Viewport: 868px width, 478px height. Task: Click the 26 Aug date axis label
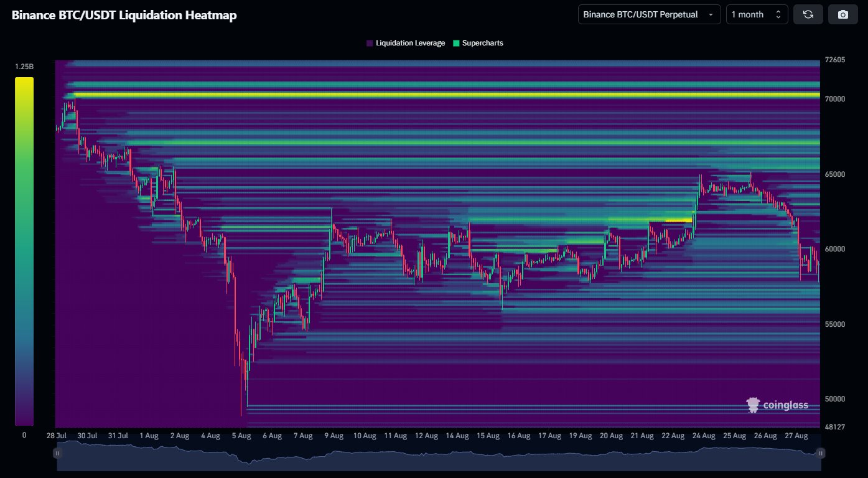(765, 436)
